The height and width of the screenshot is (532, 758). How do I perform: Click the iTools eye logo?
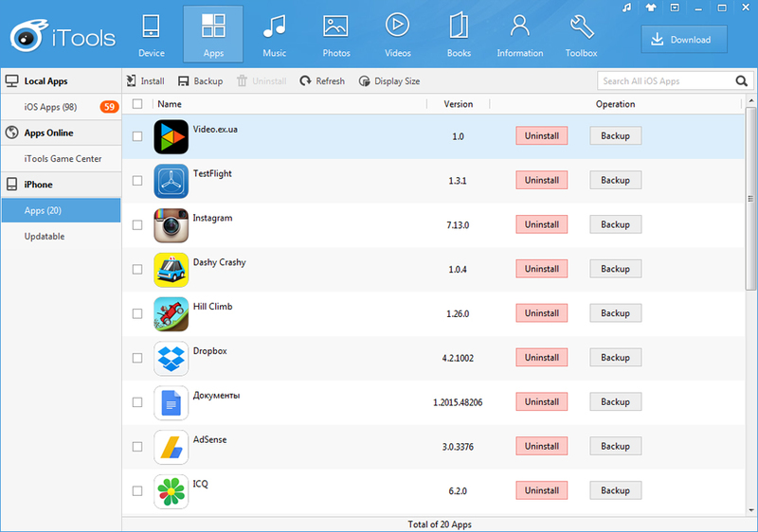coord(28,36)
